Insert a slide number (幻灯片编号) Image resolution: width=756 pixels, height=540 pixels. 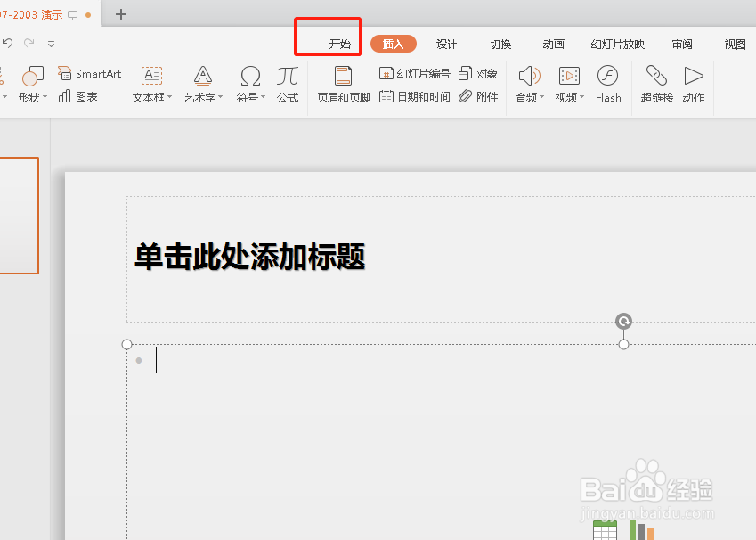pos(414,73)
